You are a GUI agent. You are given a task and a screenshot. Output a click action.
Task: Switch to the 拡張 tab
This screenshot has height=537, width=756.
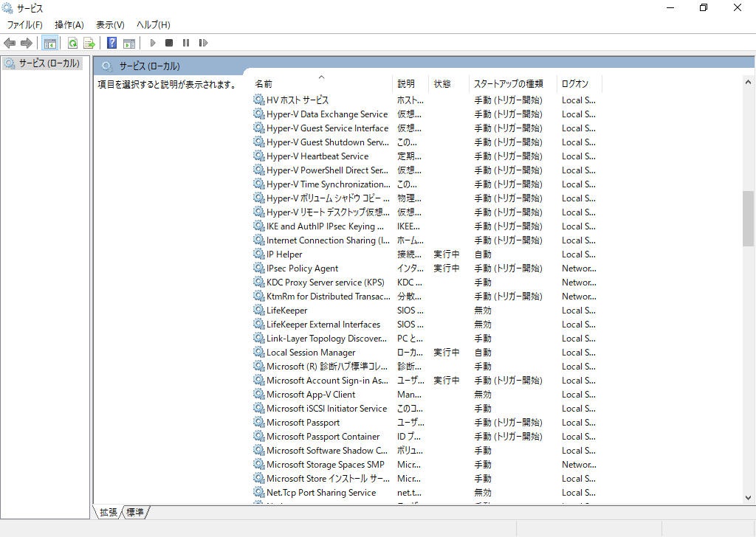pos(109,512)
